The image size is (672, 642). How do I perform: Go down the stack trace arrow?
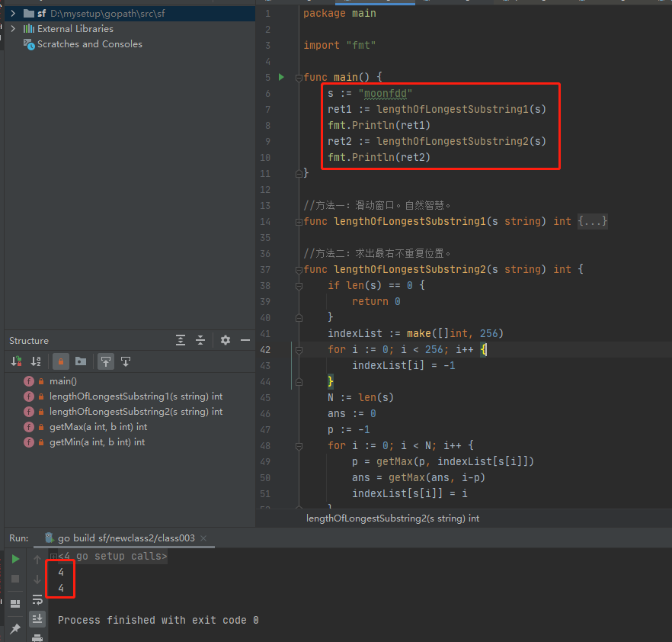click(x=37, y=579)
